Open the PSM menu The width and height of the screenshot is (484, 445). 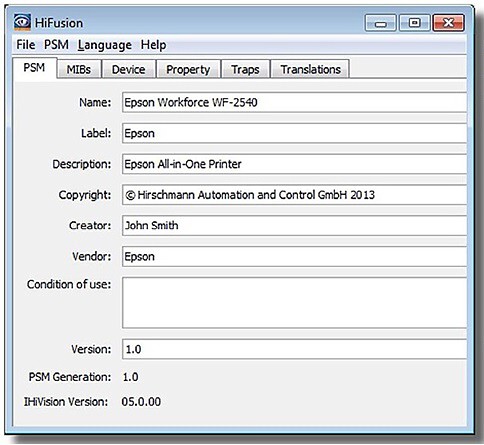click(x=56, y=45)
